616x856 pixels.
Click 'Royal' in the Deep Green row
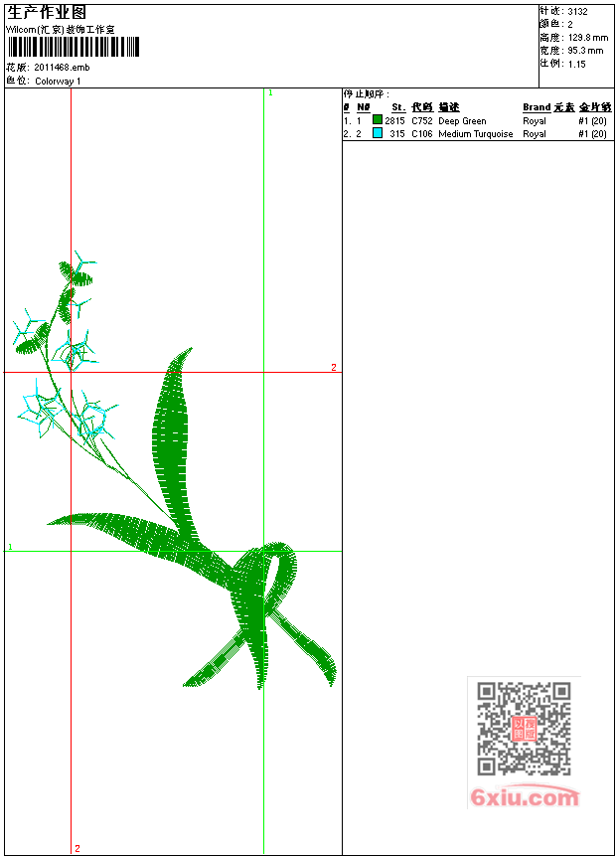click(x=535, y=120)
